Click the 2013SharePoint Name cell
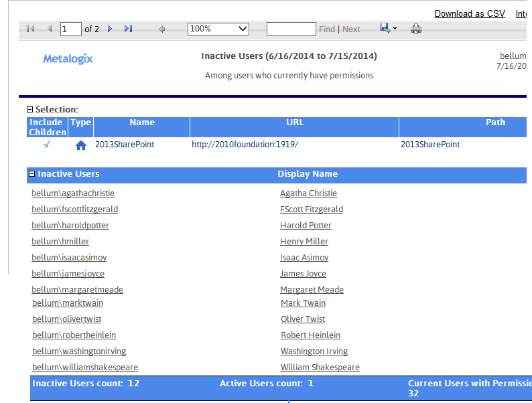532x403 pixels. tap(125, 145)
